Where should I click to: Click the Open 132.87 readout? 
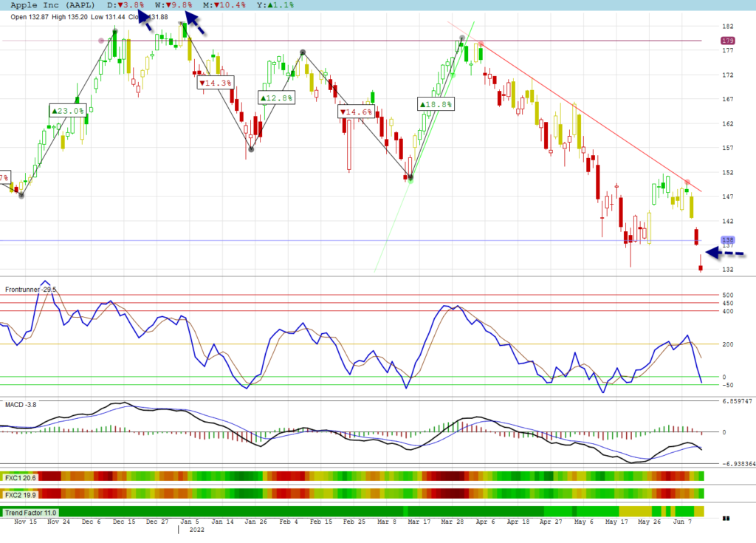30,17
